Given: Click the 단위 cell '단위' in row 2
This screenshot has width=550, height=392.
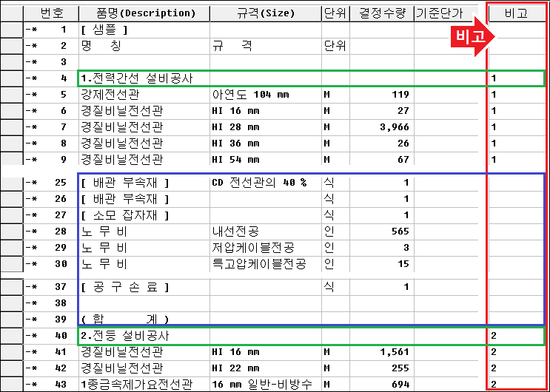Looking at the screenshot, I should [335, 46].
